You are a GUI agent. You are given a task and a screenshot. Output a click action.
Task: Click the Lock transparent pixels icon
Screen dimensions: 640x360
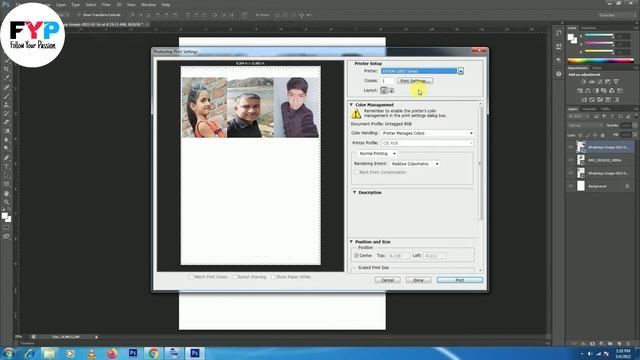pyautogui.click(x=580, y=135)
